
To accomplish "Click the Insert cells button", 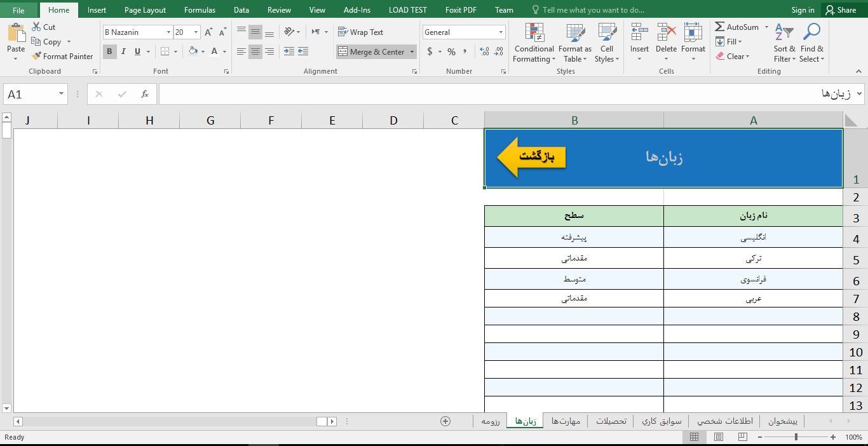I will point(639,43).
